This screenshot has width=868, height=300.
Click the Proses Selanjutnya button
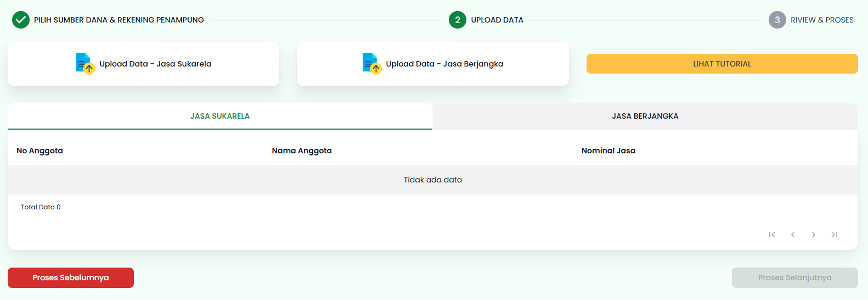tap(794, 277)
